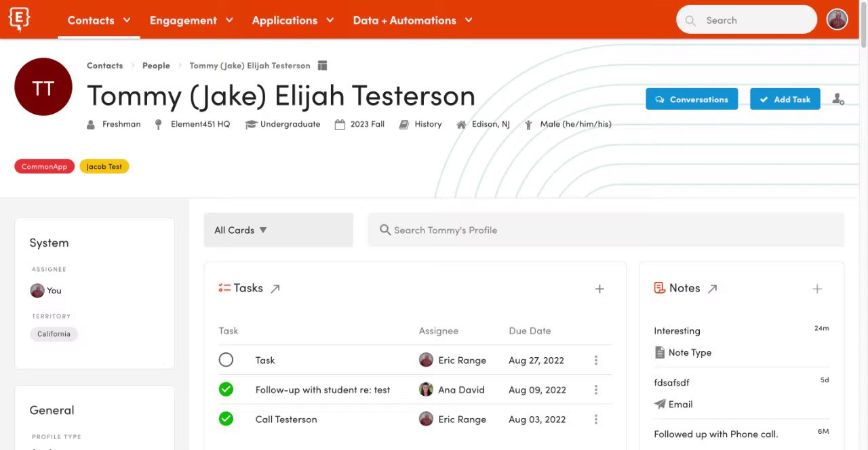This screenshot has height=450, width=868.
Task: Click the book icon beside History
Action: click(x=404, y=125)
